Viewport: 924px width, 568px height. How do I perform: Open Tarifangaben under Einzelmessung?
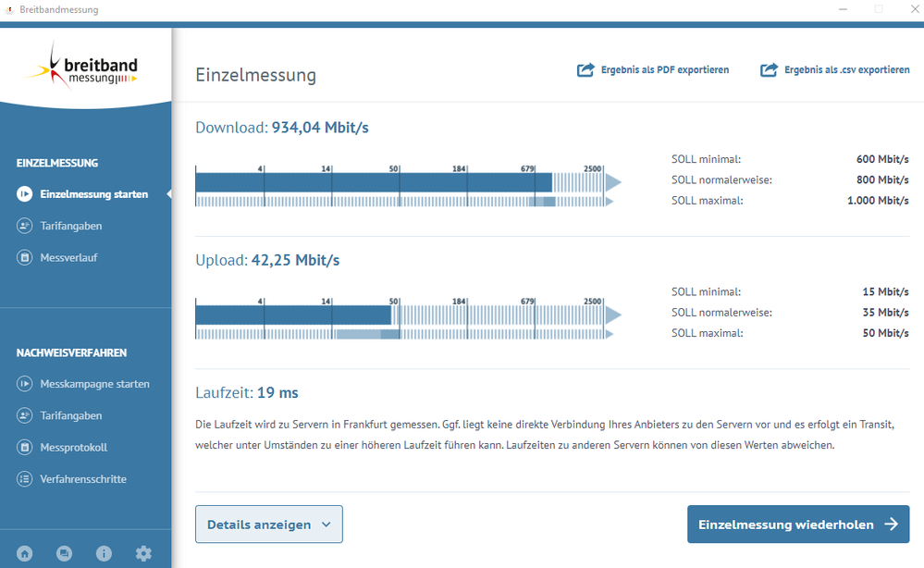coord(70,226)
